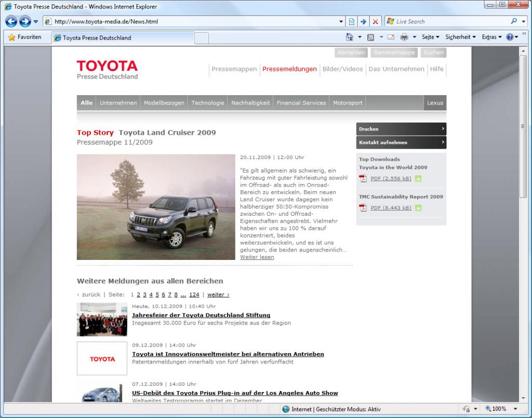Open recent pages dropdown beside Forward button
Image resolution: width=532 pixels, height=418 pixels.
tap(36, 22)
